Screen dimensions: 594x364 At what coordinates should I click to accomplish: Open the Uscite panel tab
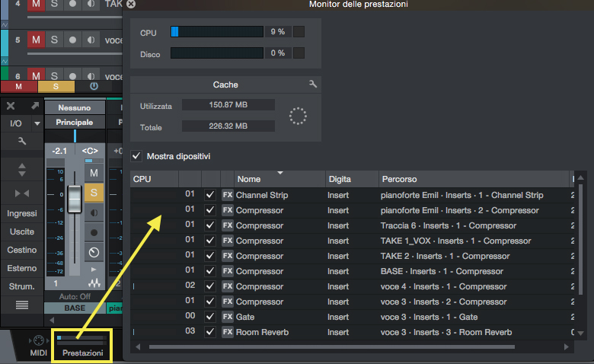[21, 231]
